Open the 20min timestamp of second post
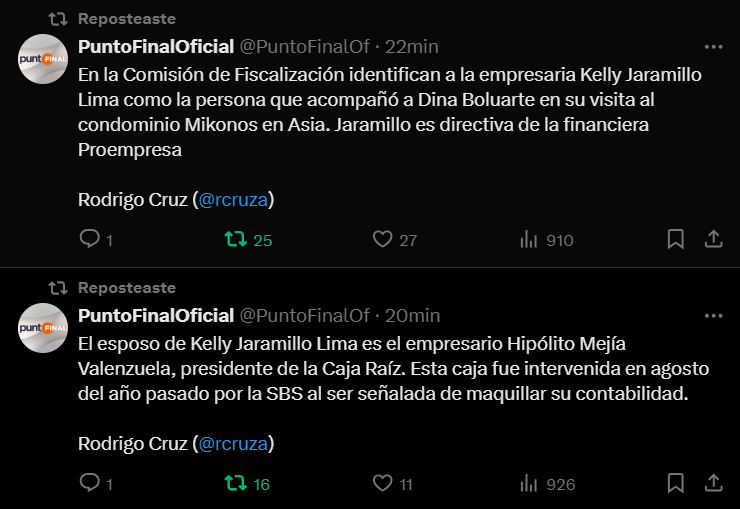 tap(412, 316)
